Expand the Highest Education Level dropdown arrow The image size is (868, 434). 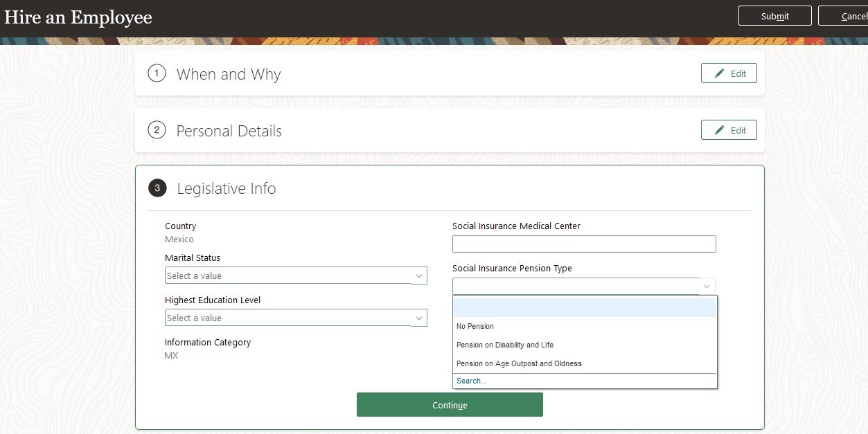[x=418, y=318]
